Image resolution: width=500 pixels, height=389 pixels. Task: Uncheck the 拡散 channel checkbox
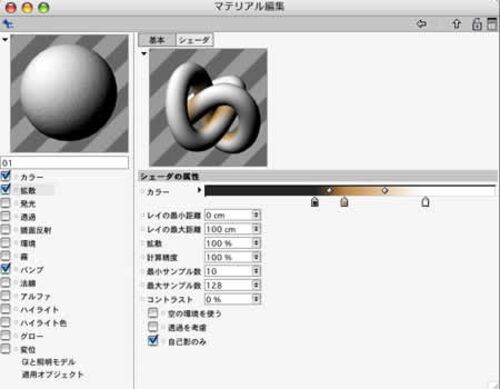point(6,189)
